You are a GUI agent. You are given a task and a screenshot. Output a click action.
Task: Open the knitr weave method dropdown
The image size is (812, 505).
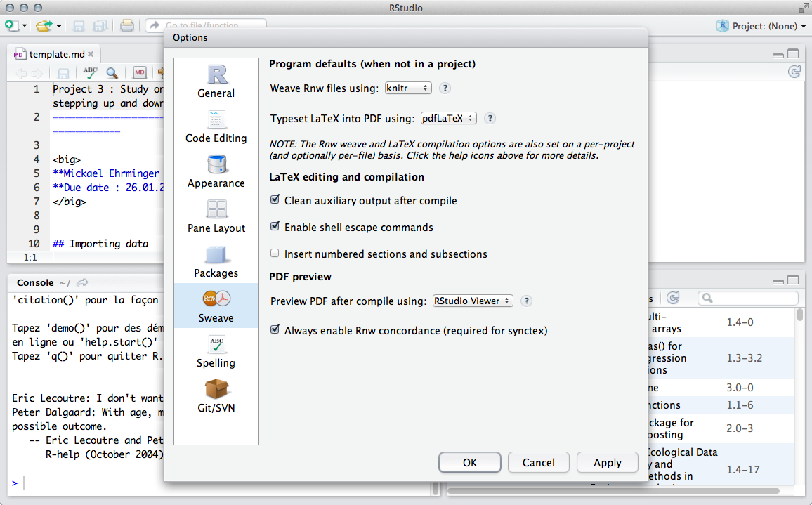(x=407, y=88)
